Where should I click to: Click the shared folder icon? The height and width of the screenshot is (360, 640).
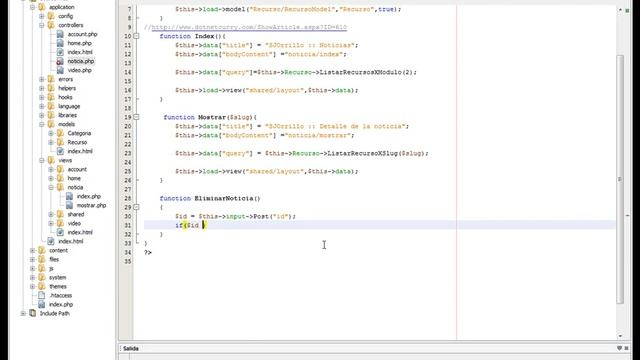60,214
